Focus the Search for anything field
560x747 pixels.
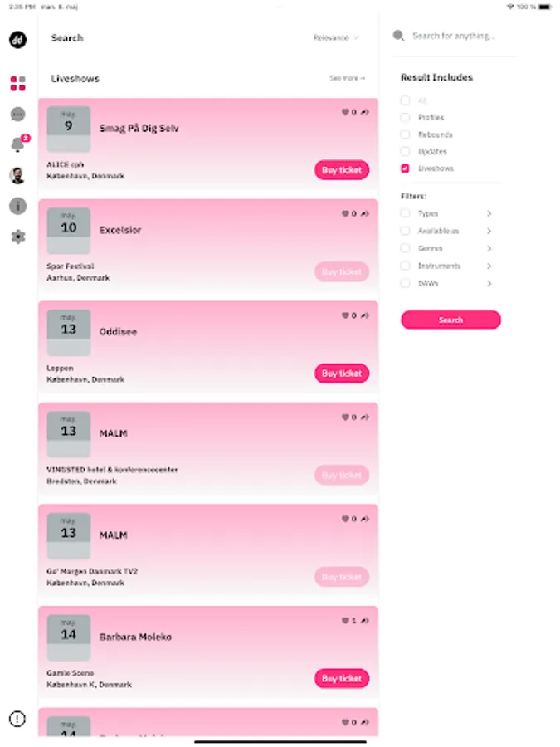[460, 37]
